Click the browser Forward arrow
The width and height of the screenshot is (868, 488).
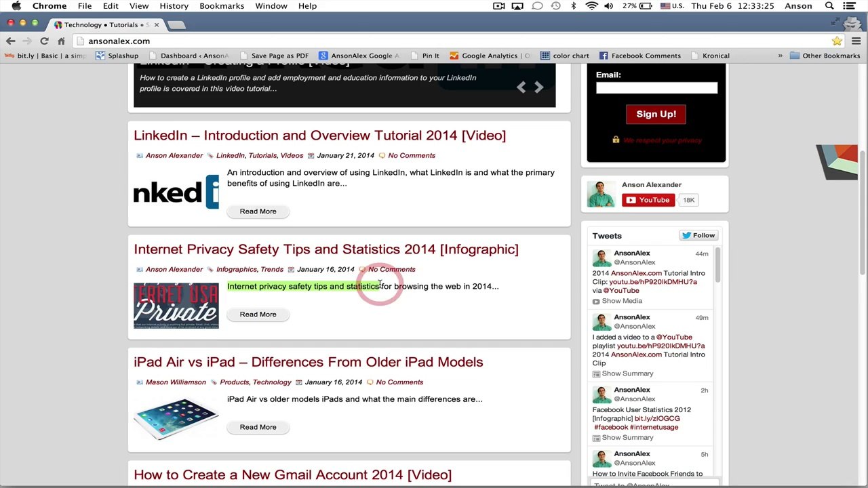(x=27, y=41)
